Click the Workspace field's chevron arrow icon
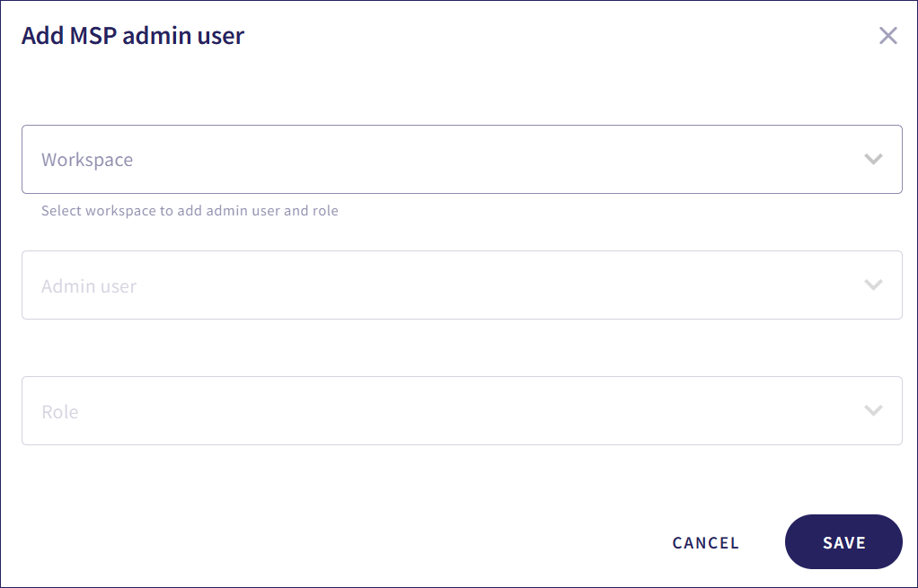Image resolution: width=918 pixels, height=588 pixels. click(873, 160)
